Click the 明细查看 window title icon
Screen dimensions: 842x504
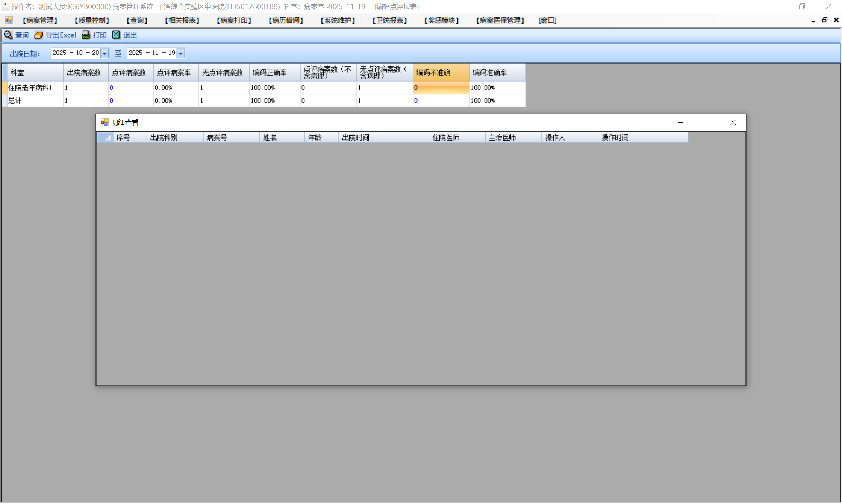click(x=104, y=122)
